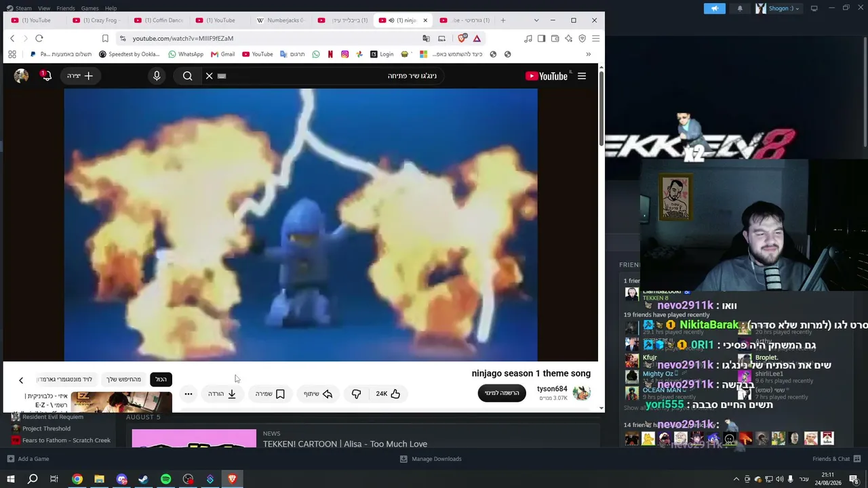Open the Gmail bookmark
The height and width of the screenshot is (488, 868).
pyautogui.click(x=222, y=54)
